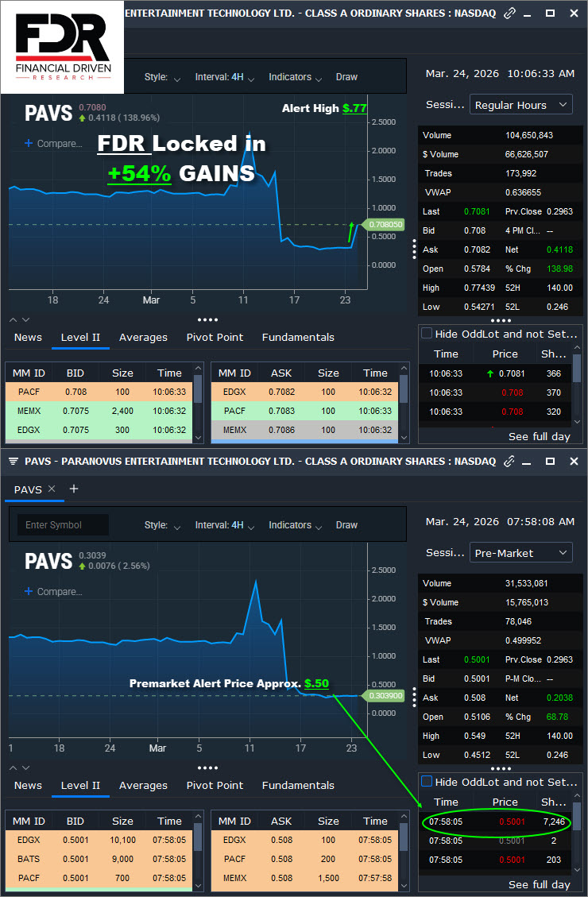Toggle the Hide OddLot checkbox in the Pre-Market window
Viewport: 588px width, 897px height.
pos(427,782)
